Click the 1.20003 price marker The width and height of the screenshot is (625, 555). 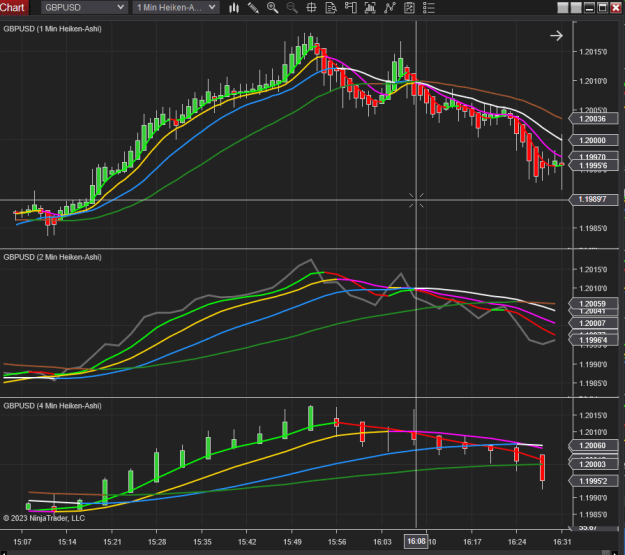point(594,464)
